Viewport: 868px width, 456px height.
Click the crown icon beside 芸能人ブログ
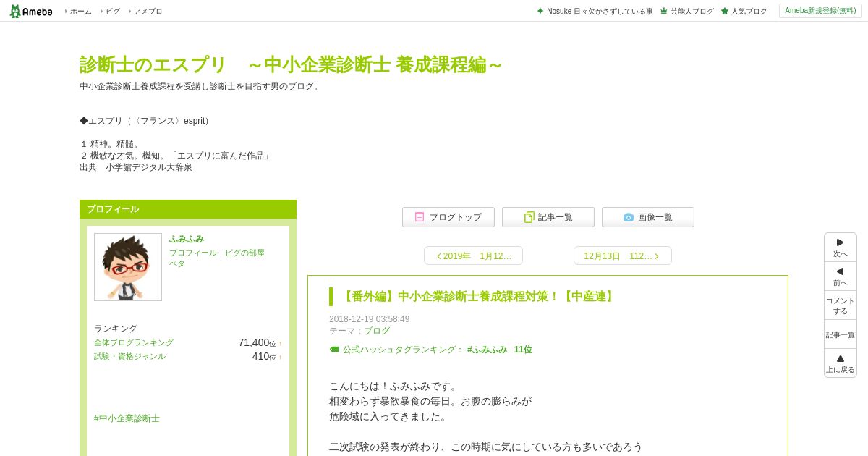pyautogui.click(x=664, y=11)
